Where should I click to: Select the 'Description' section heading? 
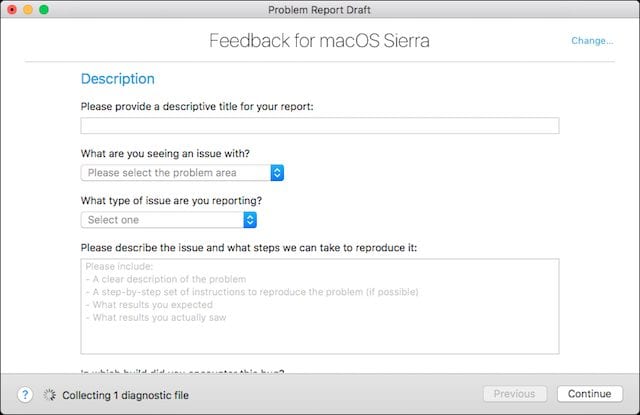(117, 78)
